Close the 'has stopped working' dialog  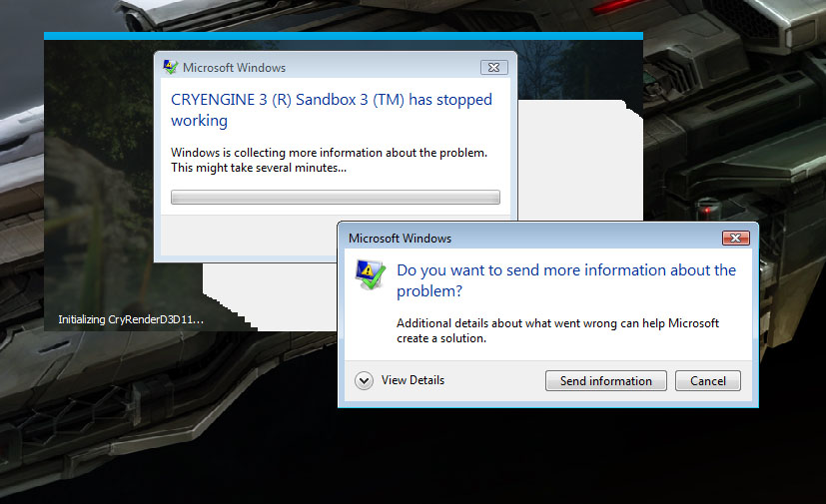point(493,68)
